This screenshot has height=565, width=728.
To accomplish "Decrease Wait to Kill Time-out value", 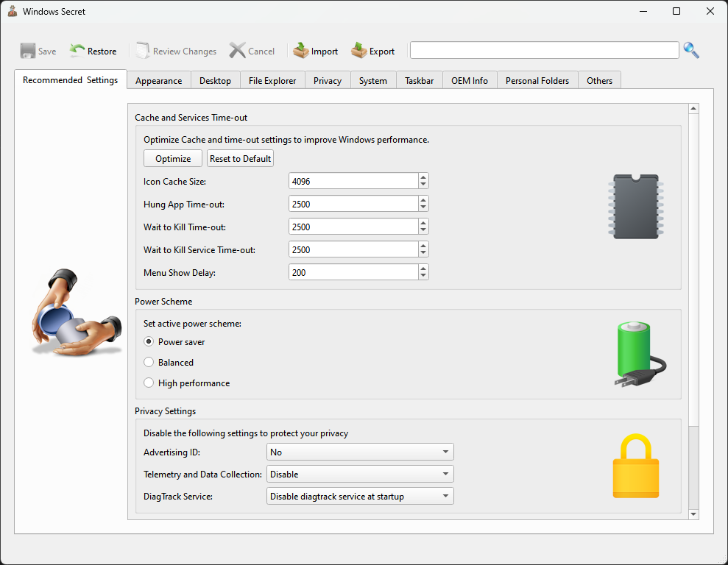I will [423, 230].
